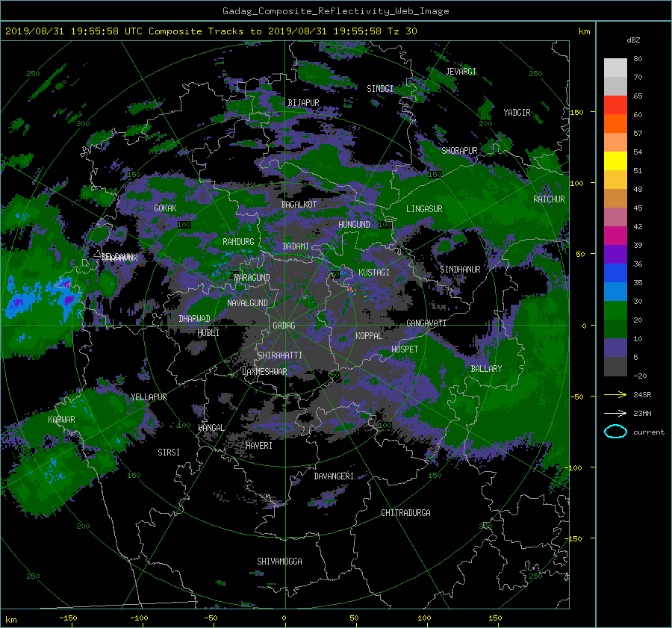Click the YELLAPUR label
Screen dimensions: 672x628
tap(149, 397)
